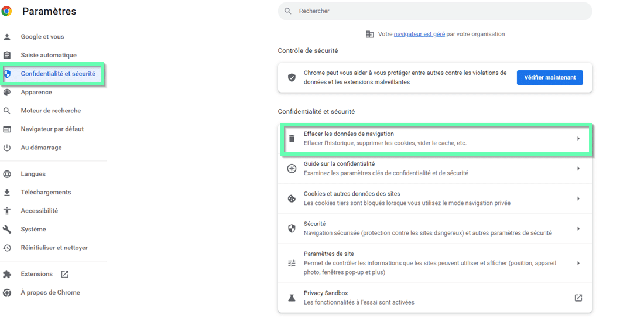Viewport: 644px width, 325px height.
Task: Click the trash icon in Effacer les données
Action: pos(292,138)
